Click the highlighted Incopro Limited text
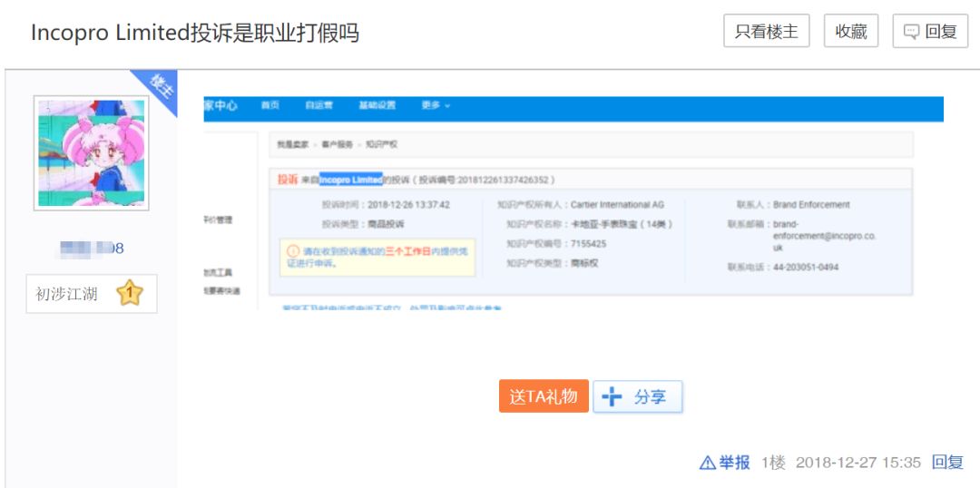This screenshot has height=488, width=980. (350, 180)
